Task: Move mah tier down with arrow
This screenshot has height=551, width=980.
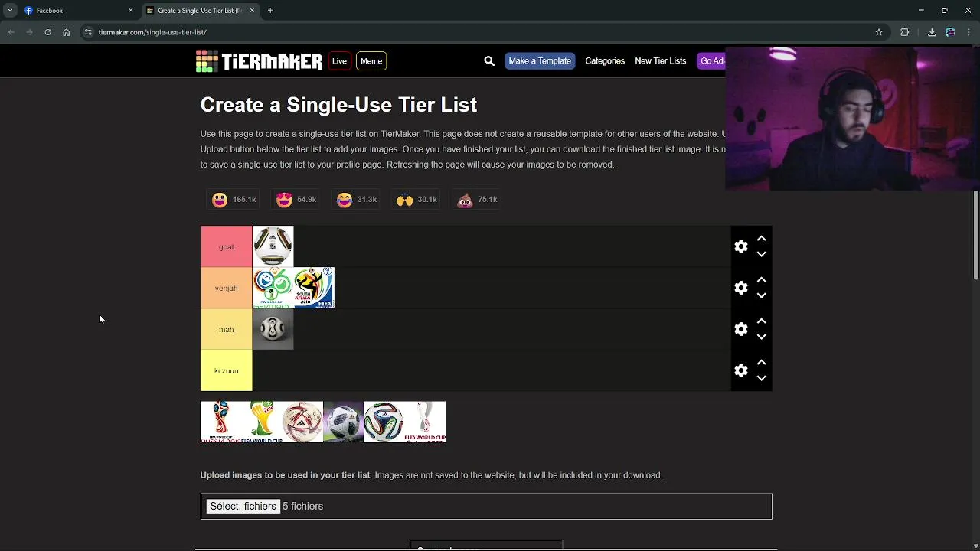Action: click(761, 337)
